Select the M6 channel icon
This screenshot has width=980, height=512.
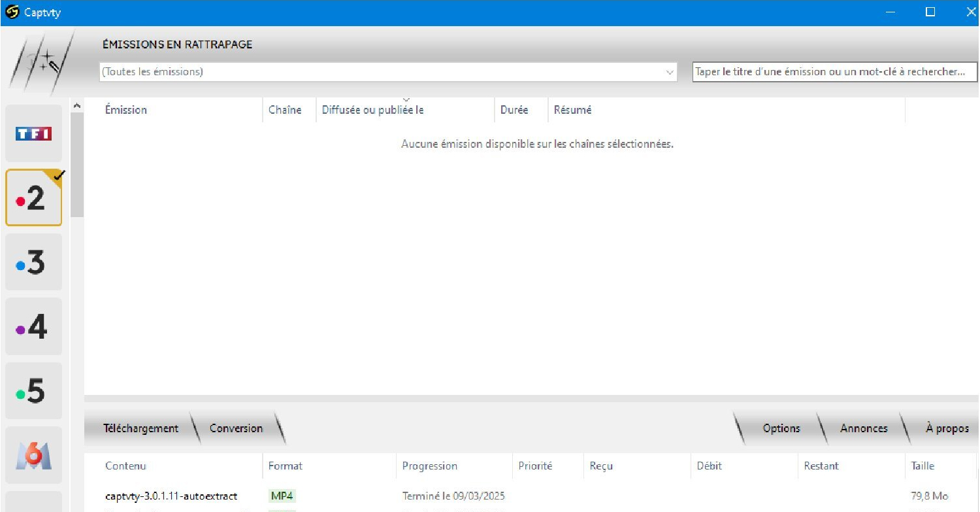[33, 455]
